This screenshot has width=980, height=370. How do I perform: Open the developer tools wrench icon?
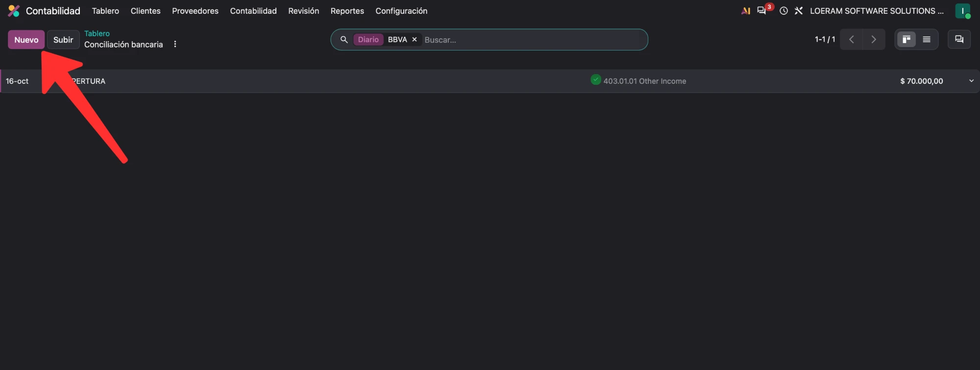799,11
